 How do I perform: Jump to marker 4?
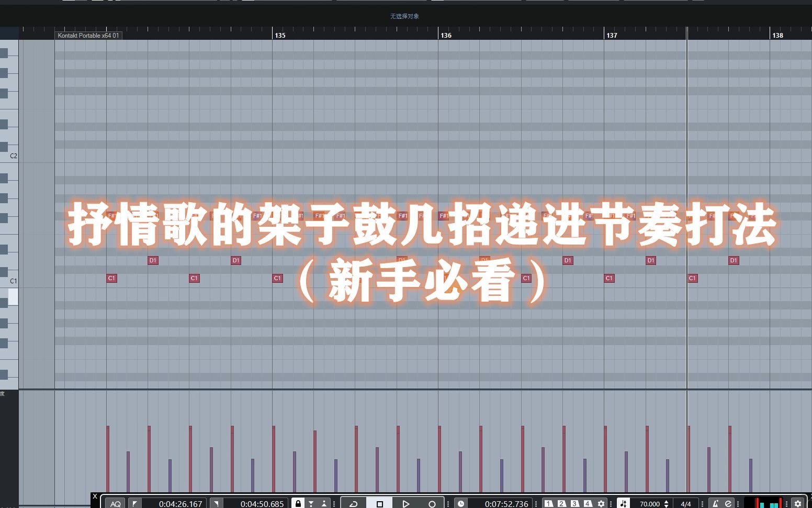[588, 504]
